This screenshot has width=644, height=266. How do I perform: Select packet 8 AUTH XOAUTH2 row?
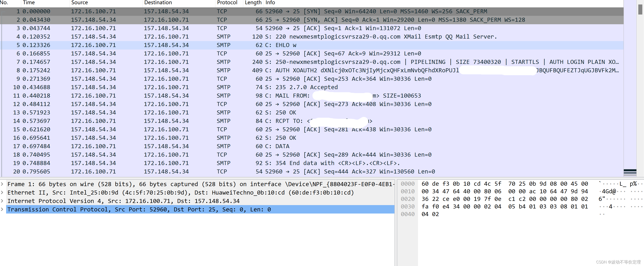click(312, 71)
